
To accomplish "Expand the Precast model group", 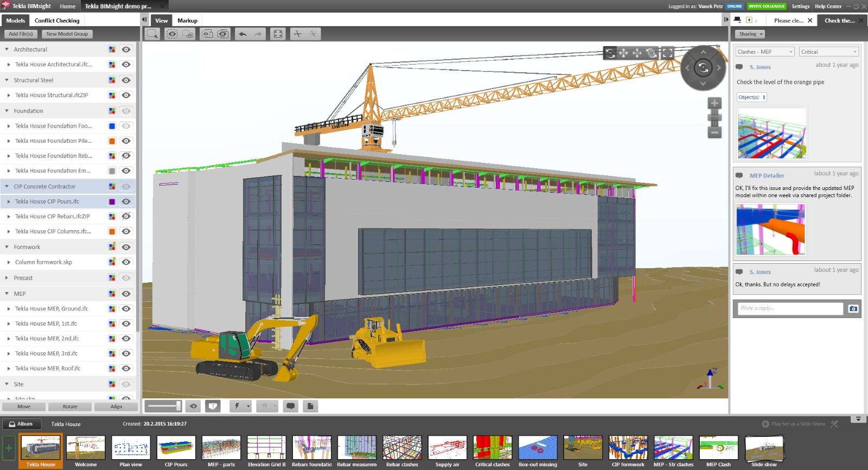I will 7,278.
